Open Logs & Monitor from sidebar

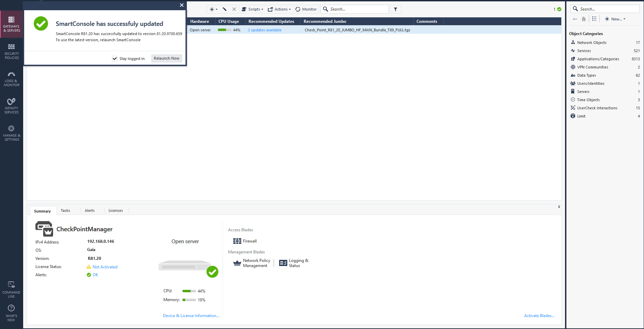click(12, 79)
